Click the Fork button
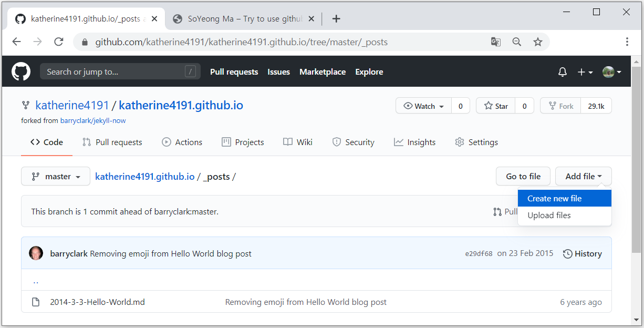 pos(560,106)
